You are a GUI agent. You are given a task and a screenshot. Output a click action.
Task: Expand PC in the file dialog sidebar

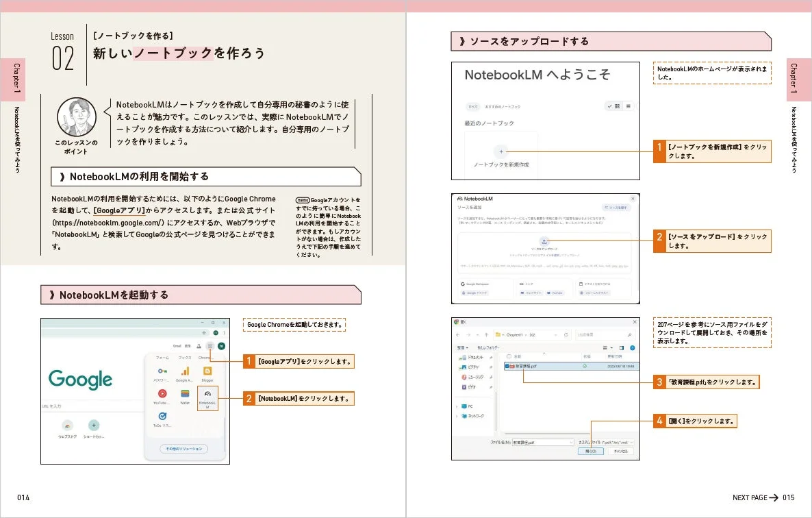(x=456, y=407)
